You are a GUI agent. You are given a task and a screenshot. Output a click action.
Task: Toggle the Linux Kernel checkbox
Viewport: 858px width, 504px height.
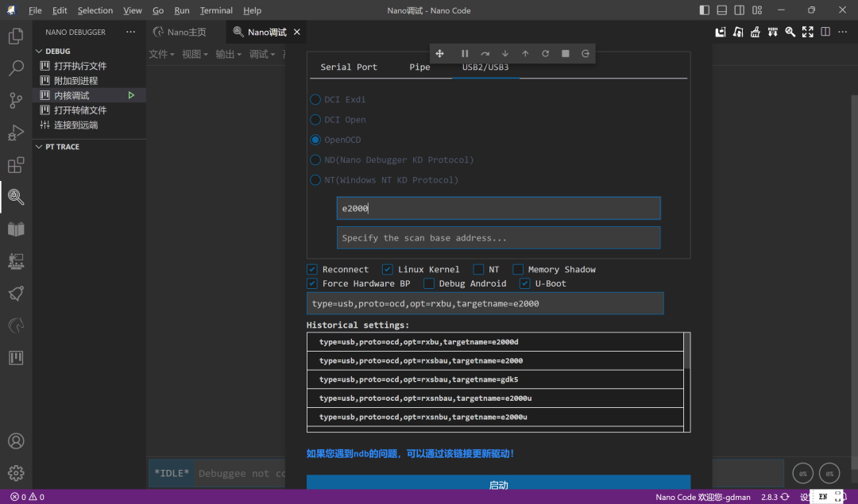(x=388, y=270)
